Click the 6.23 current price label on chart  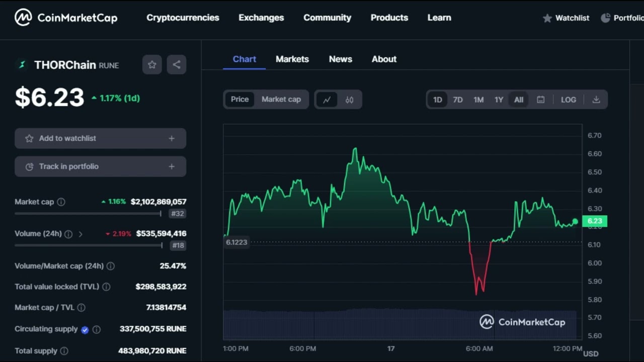595,221
